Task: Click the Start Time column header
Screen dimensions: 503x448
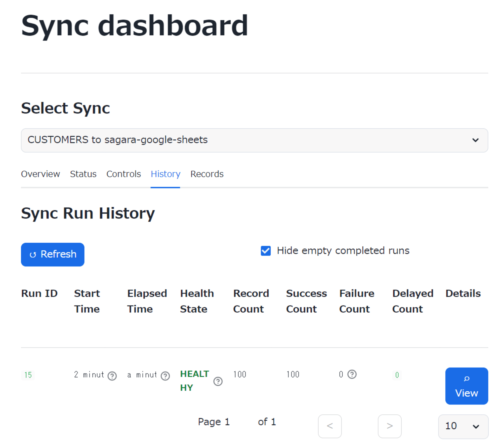Action: point(87,301)
